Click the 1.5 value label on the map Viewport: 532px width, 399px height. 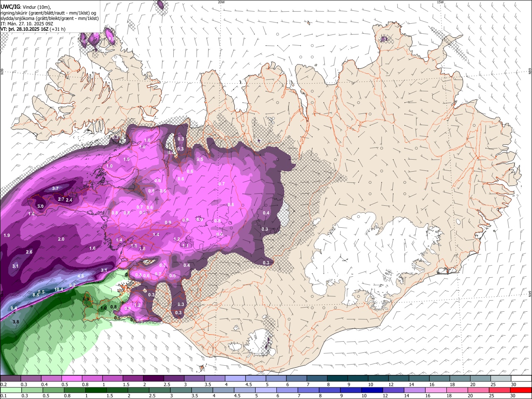pos(134,246)
